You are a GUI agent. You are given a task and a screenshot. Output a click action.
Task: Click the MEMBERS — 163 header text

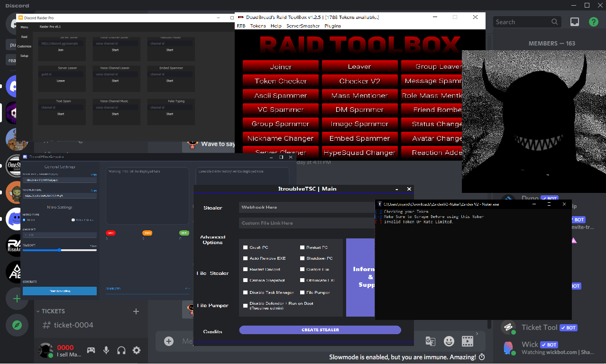click(x=552, y=43)
